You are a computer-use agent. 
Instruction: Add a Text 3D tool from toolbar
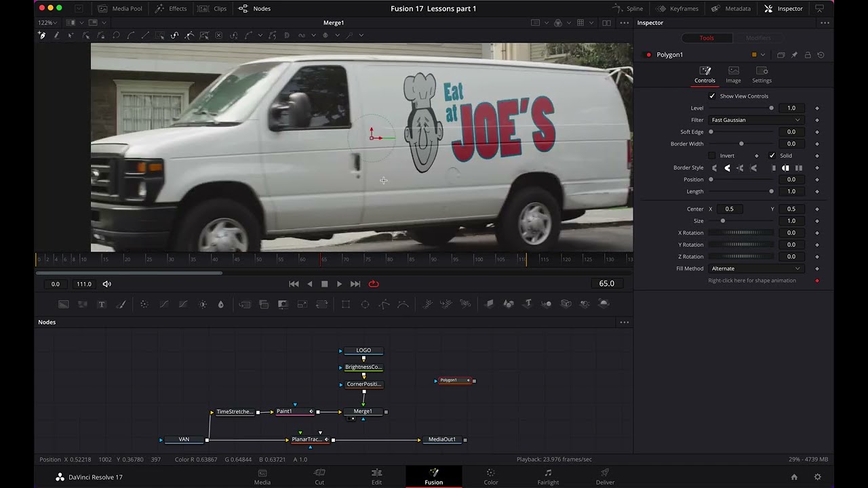(528, 304)
